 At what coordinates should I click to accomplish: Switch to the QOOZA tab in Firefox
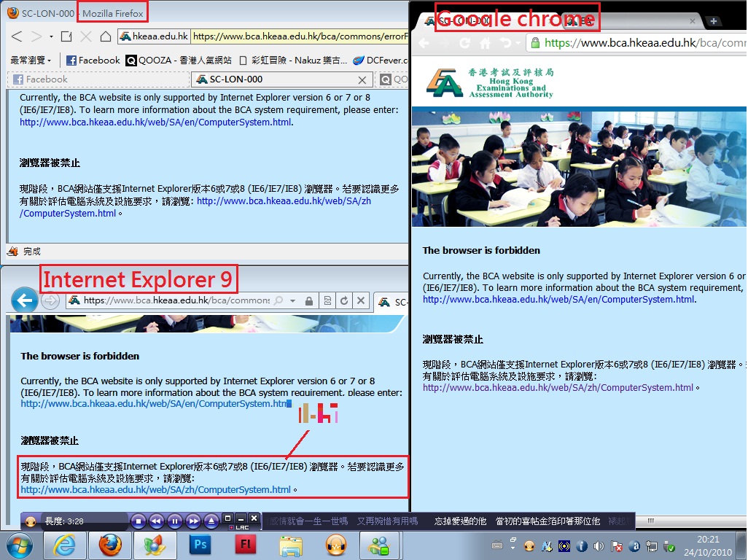[393, 79]
